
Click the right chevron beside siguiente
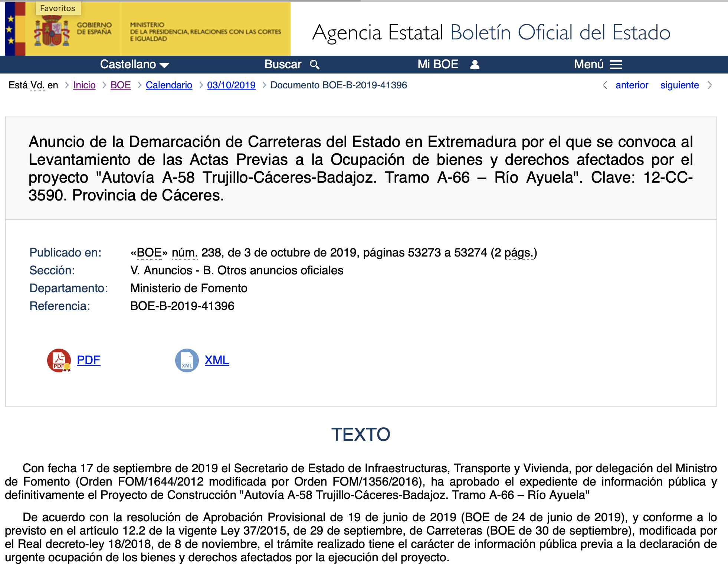tap(710, 85)
